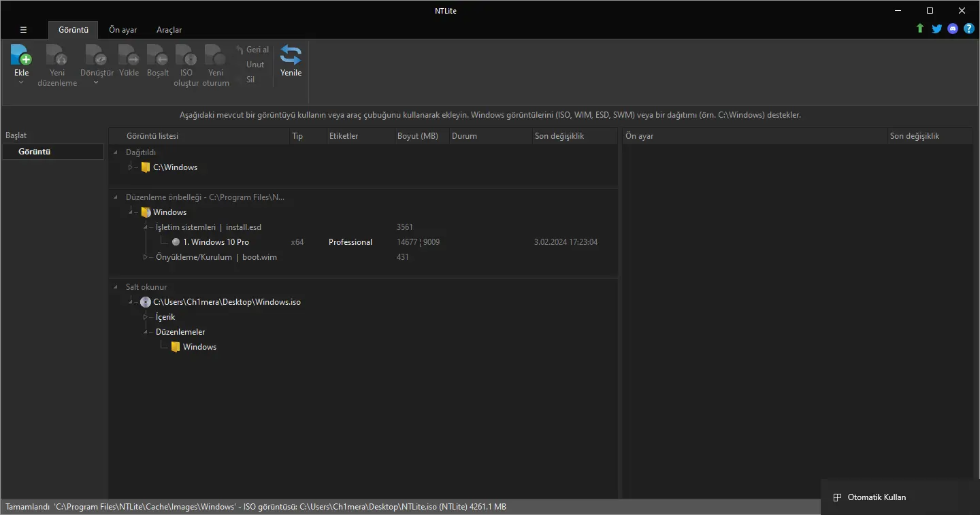Click the Yenile refresh icon
This screenshot has width=980, height=515.
[x=291, y=55]
